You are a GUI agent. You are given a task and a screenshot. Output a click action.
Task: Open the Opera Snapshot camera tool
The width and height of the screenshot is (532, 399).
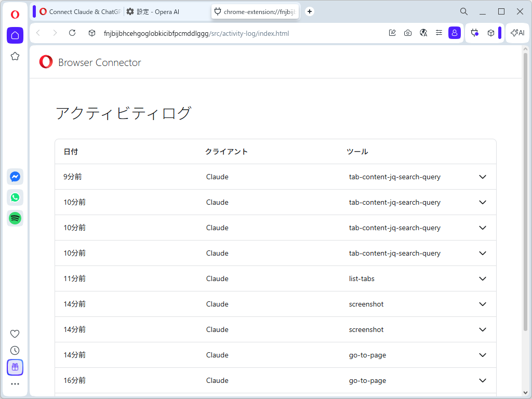tap(408, 32)
